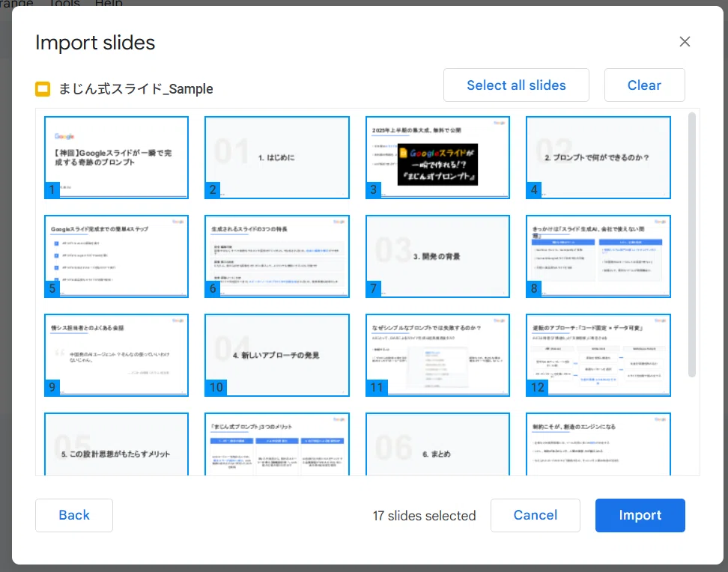Toggle slide 4 section thumbnail
The width and height of the screenshot is (728, 572).
pos(598,157)
